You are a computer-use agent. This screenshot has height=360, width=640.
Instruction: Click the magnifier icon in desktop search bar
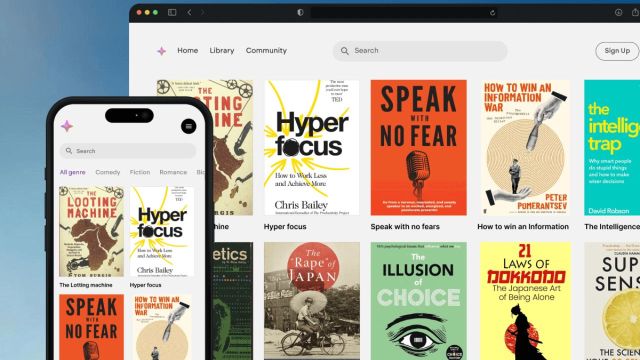(x=344, y=51)
